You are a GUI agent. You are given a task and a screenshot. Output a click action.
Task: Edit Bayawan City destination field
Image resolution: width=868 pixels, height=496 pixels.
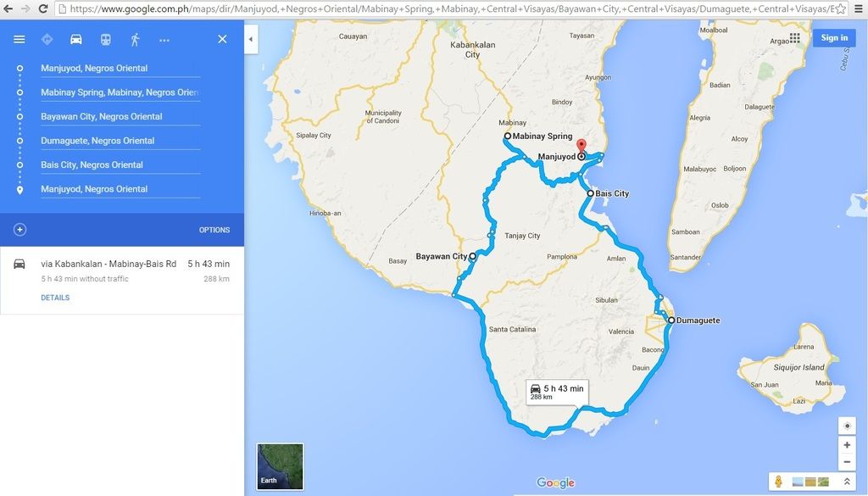tap(120, 117)
